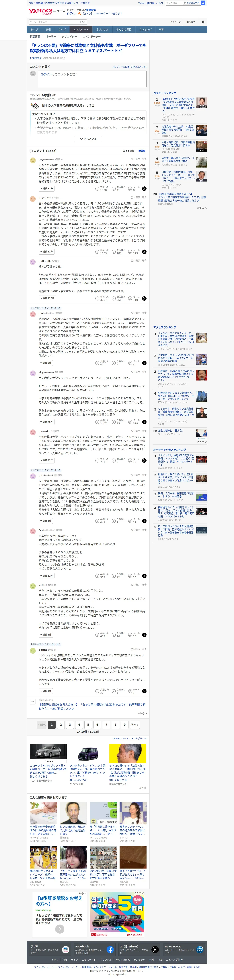The width and height of the screenshot is (234, 980).
Task: Sort comments by 新着順
Action: point(142,151)
